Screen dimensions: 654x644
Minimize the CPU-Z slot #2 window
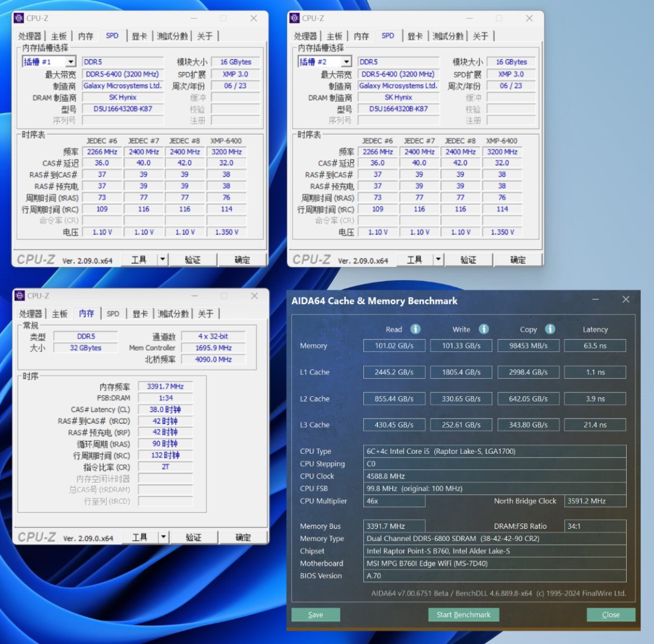469,18
